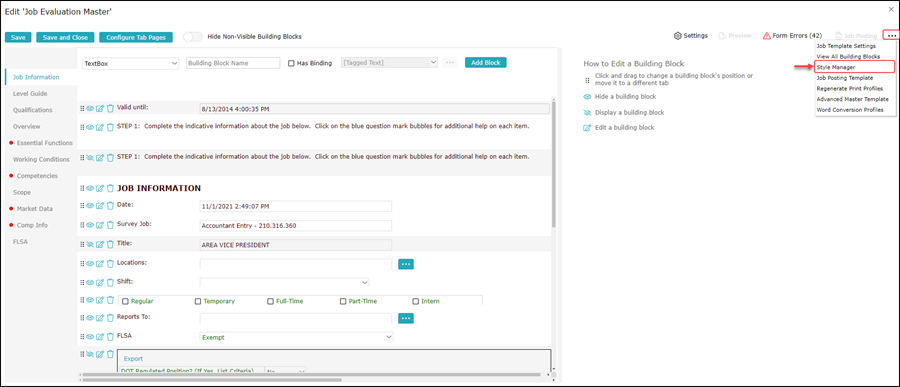Expand the Shift dropdown
Viewport: 900px width, 387px height.
[x=285, y=282]
